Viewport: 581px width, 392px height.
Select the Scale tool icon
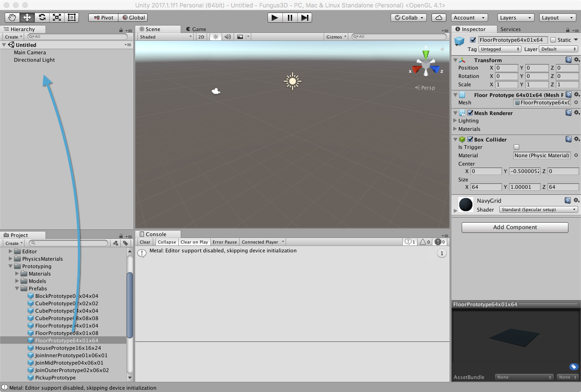(57, 18)
